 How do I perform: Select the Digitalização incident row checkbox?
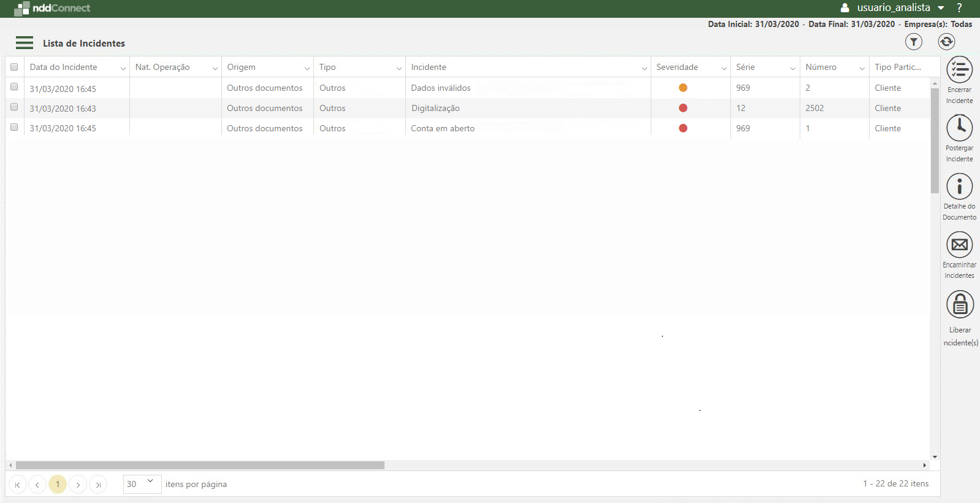coord(14,107)
